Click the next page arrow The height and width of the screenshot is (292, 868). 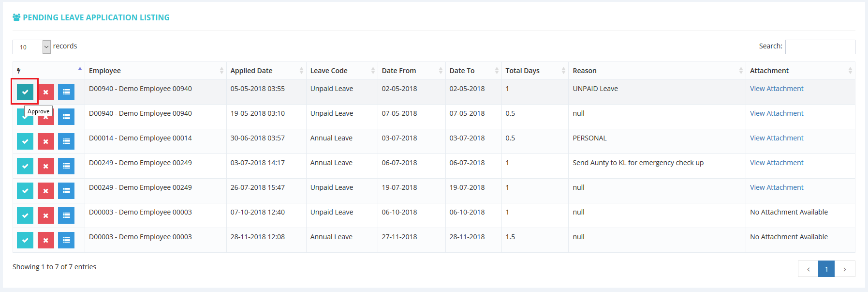tap(845, 269)
